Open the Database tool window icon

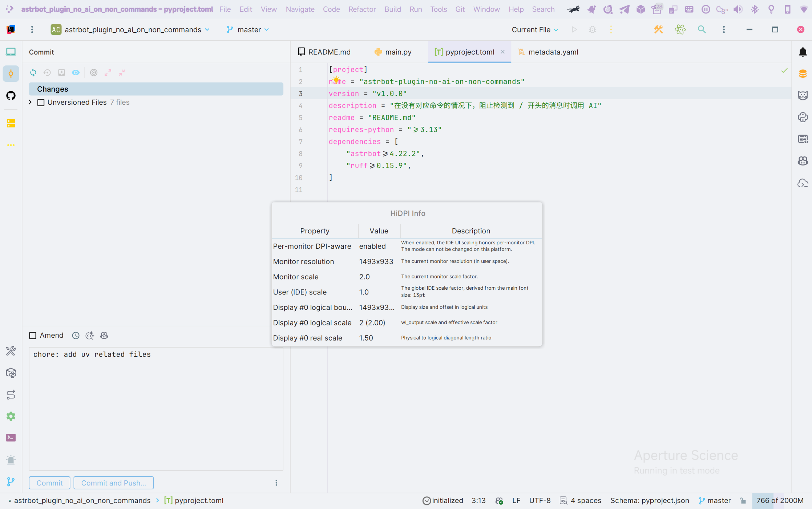[x=803, y=74]
